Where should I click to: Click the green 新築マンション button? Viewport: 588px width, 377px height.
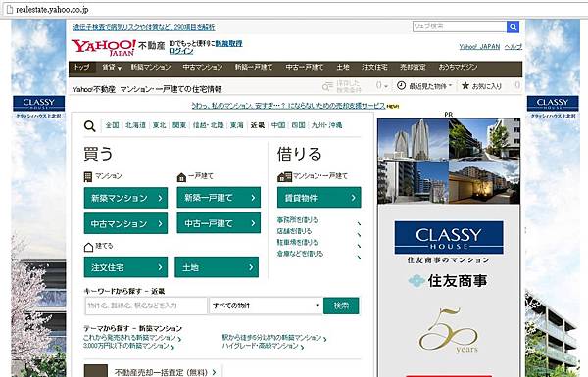pyautogui.click(x=125, y=198)
